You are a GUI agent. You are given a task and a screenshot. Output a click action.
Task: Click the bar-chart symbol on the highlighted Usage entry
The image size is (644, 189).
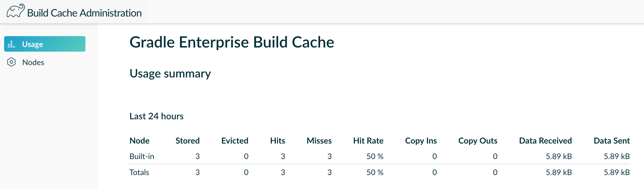(11, 44)
